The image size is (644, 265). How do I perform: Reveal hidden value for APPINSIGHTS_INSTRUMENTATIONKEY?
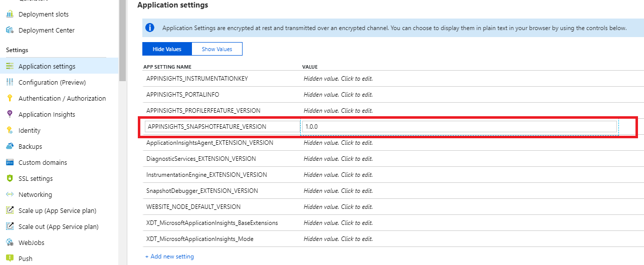click(338, 79)
